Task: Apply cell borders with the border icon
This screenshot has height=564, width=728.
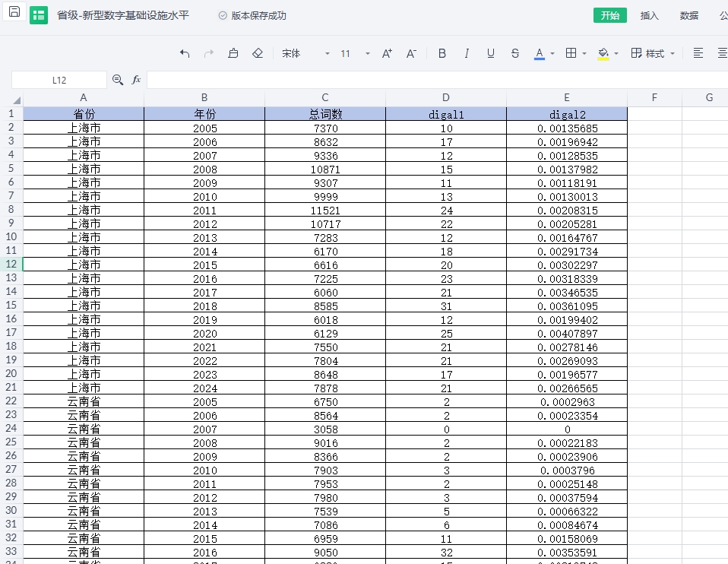Action: [x=571, y=53]
